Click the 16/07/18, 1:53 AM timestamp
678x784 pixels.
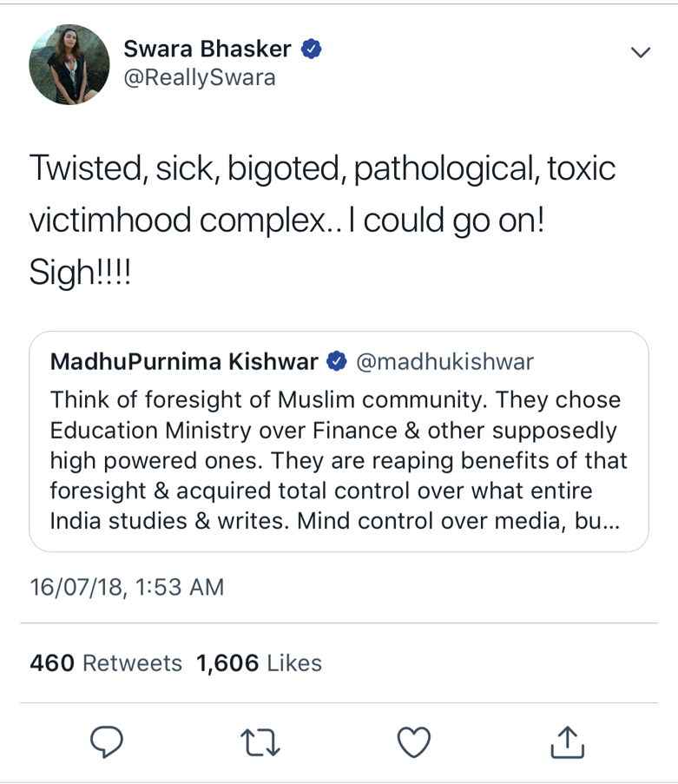click(127, 587)
